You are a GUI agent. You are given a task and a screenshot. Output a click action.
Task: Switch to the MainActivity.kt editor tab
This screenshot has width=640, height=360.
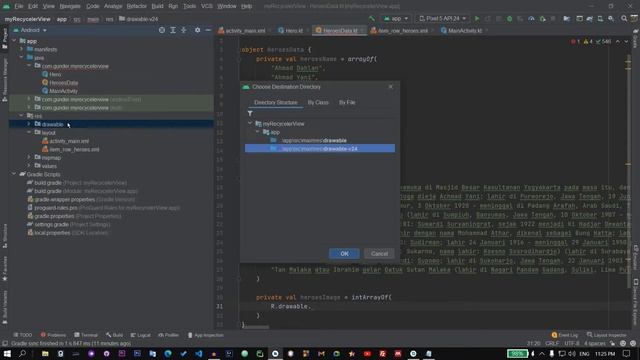click(463, 31)
